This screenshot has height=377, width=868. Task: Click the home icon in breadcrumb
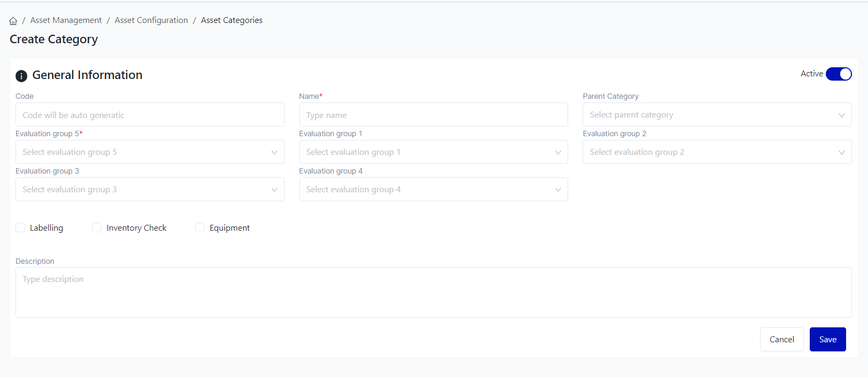pyautogui.click(x=13, y=21)
